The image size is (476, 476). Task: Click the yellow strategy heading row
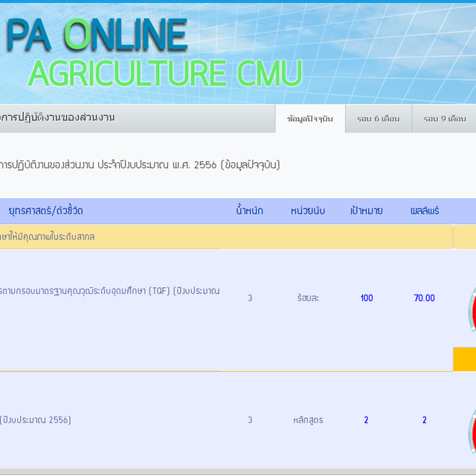(226, 237)
